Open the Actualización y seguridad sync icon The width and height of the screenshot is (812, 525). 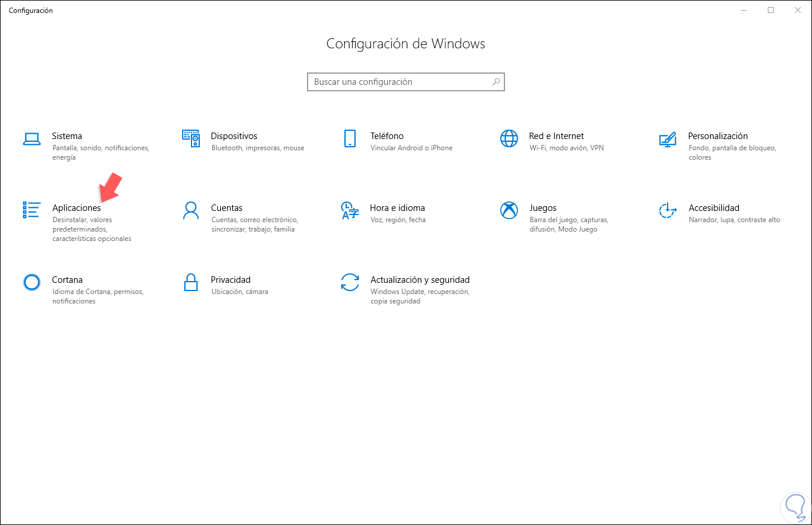click(x=350, y=282)
